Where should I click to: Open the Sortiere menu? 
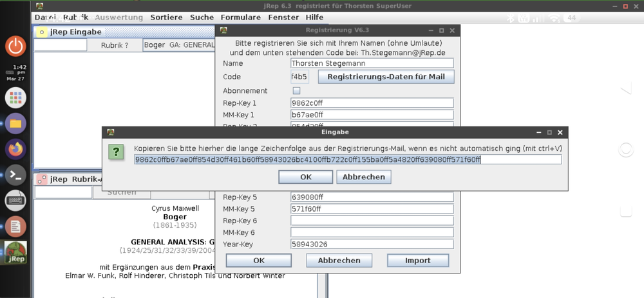(167, 17)
